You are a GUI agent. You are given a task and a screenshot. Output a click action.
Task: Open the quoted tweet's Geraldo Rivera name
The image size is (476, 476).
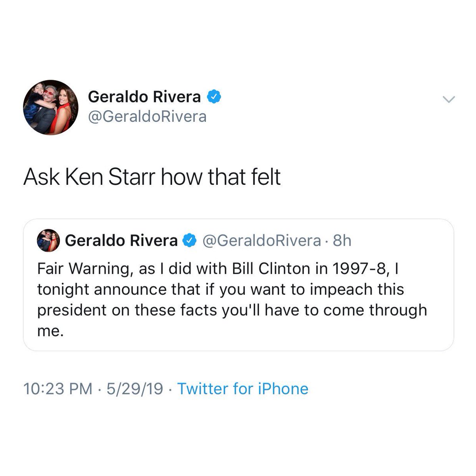click(121, 240)
